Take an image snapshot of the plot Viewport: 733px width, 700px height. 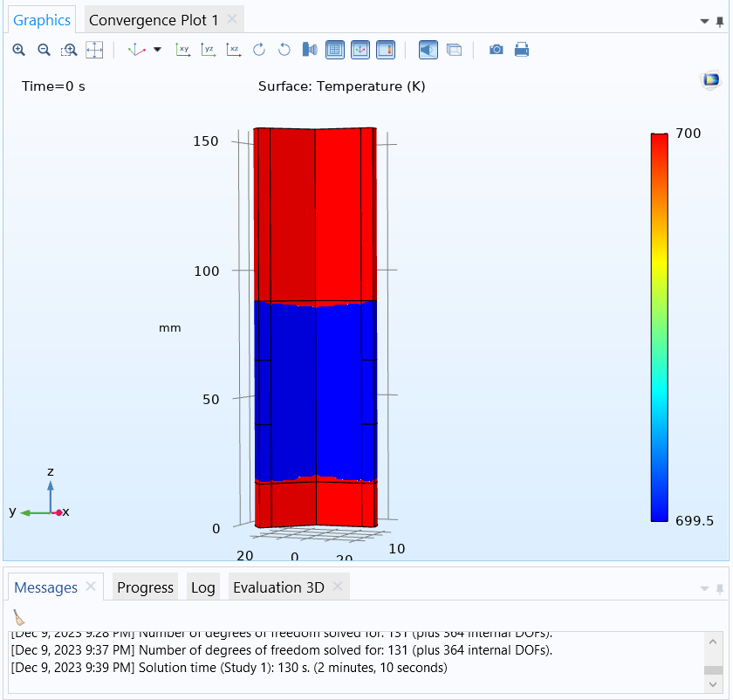[496, 50]
